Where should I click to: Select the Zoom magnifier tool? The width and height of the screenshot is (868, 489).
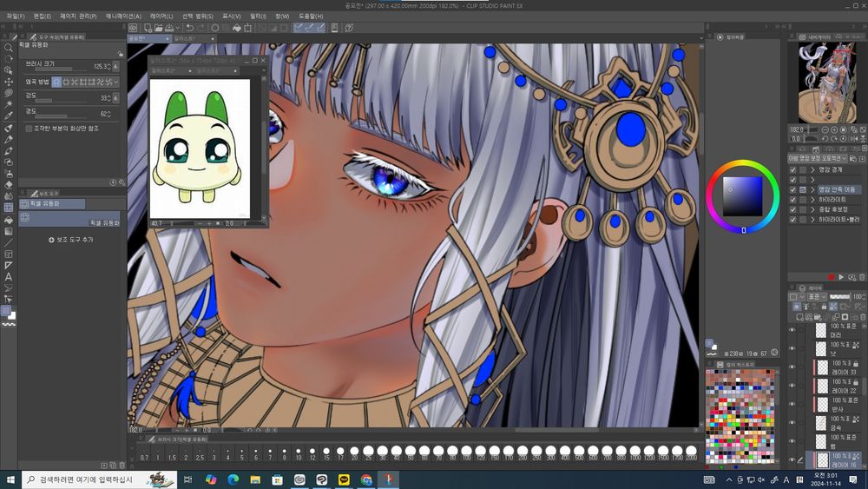[x=9, y=48]
